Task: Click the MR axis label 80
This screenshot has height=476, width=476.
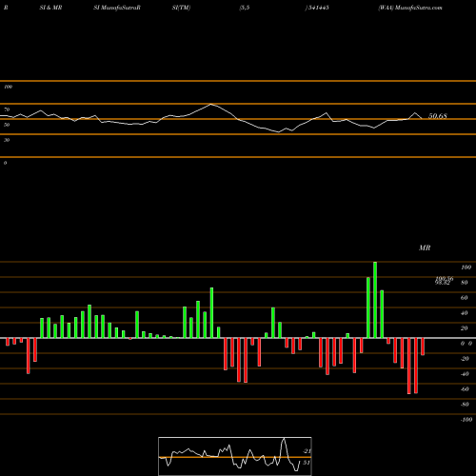Action: (x=464, y=283)
